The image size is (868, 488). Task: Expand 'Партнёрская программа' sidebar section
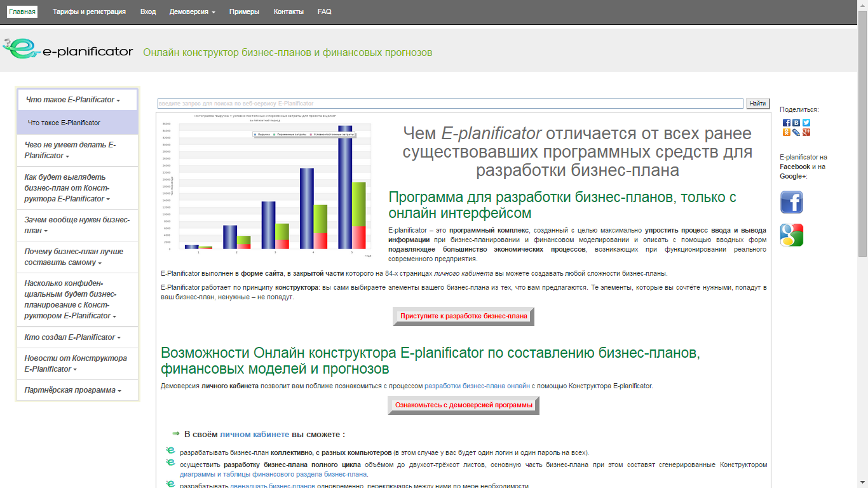pos(72,390)
